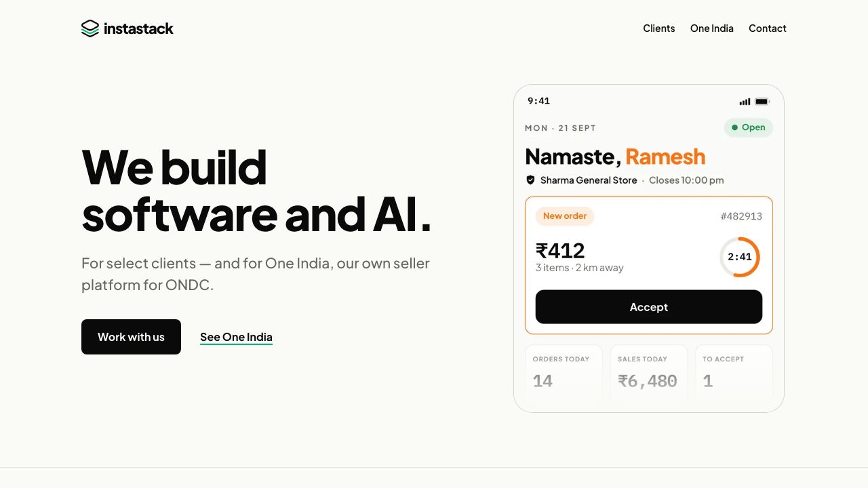Go to One India in top navigation
The height and width of the screenshot is (488, 868).
712,28
